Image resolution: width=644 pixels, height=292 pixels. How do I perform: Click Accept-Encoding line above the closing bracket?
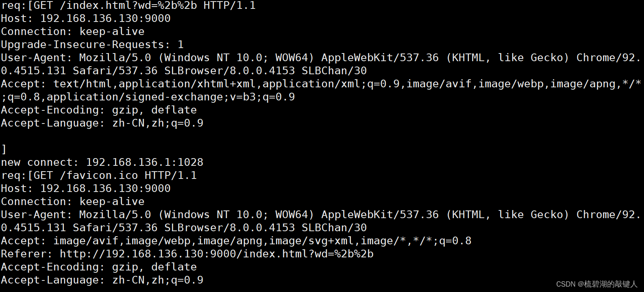pyautogui.click(x=98, y=110)
